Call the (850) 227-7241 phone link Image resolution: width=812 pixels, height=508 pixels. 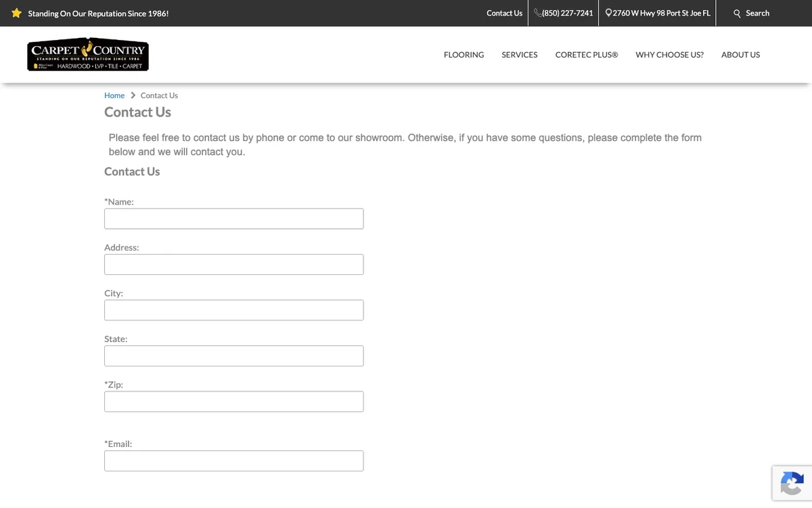[x=567, y=13]
